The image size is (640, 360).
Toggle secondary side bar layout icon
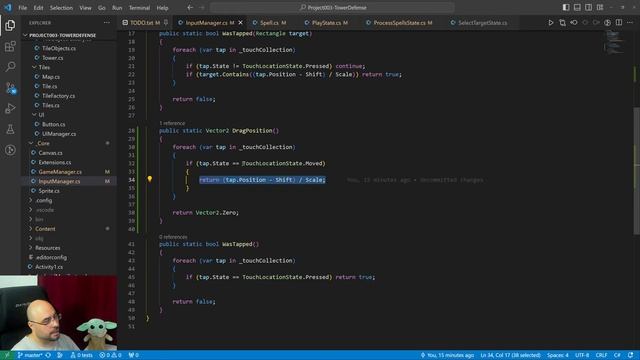(x=589, y=7)
